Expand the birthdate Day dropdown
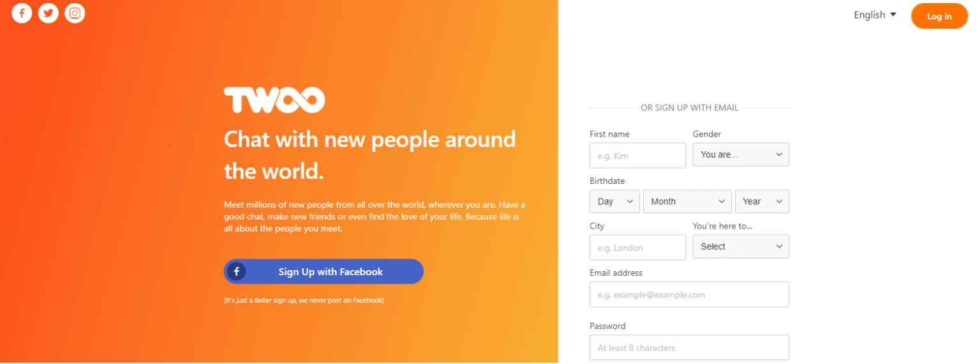Image resolution: width=980 pixels, height=364 pixels. [614, 201]
